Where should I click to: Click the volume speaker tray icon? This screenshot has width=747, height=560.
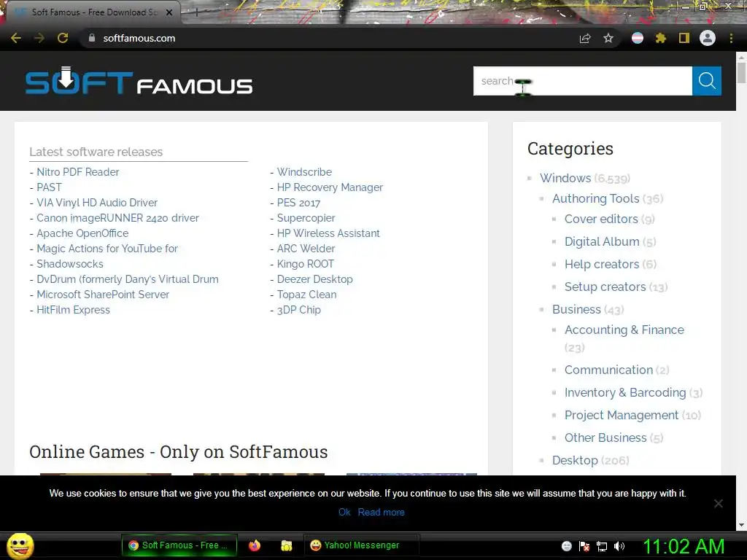[x=619, y=546]
